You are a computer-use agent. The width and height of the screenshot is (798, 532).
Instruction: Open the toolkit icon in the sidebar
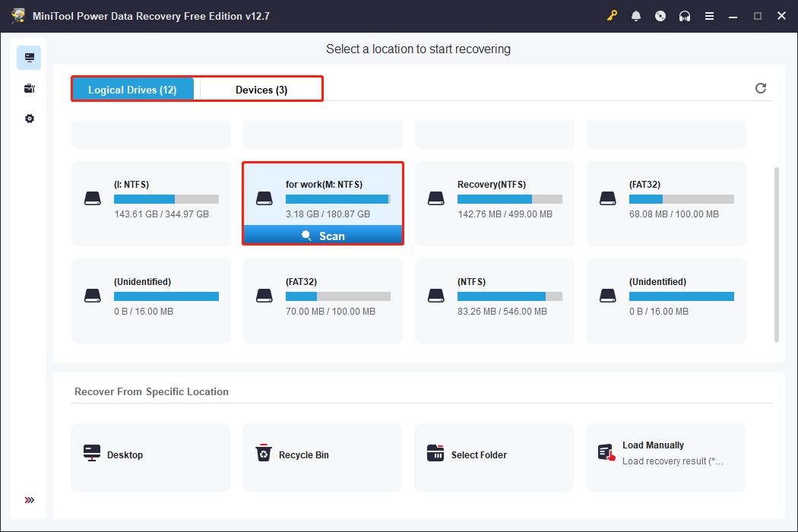[29, 88]
